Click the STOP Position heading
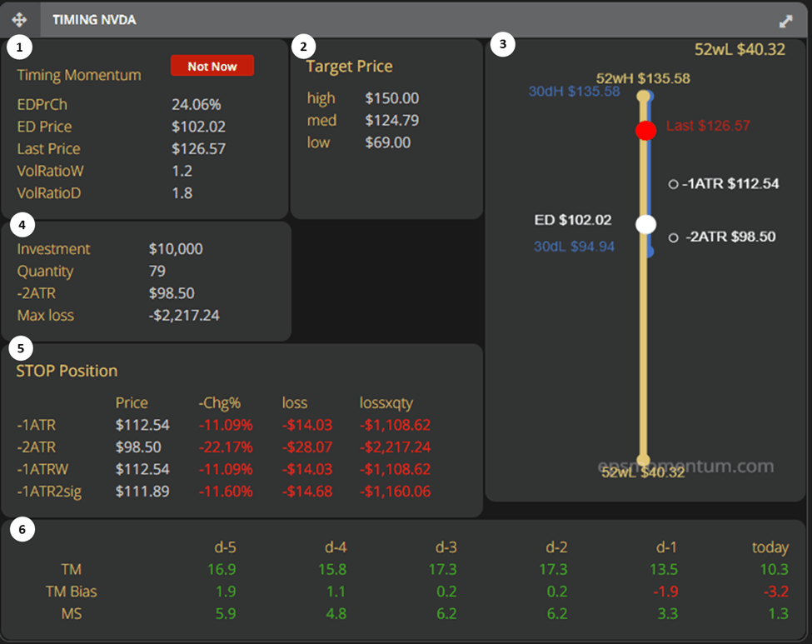This screenshot has height=644, width=812. tap(67, 371)
